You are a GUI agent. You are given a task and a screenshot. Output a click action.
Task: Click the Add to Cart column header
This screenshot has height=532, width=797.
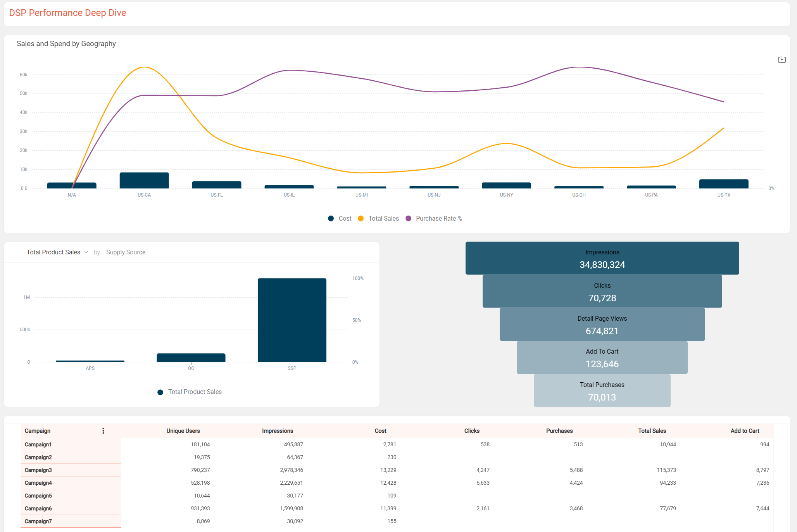click(744, 431)
